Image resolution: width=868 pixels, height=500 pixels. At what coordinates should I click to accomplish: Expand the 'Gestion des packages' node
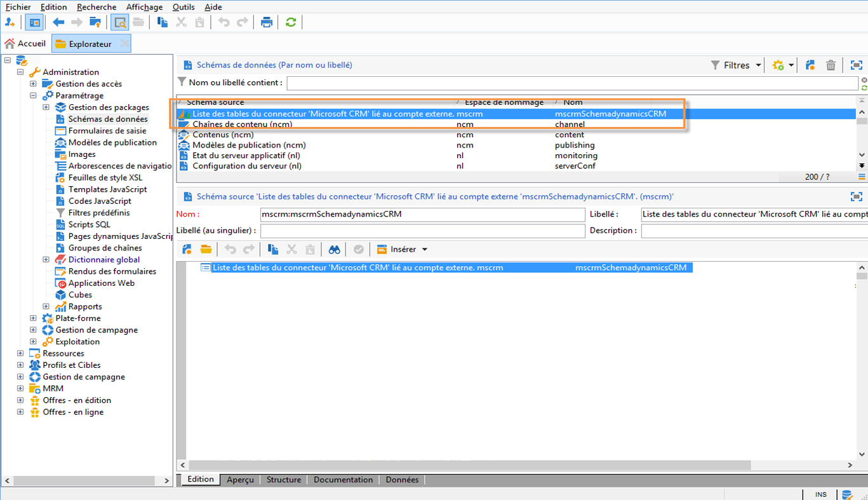pos(46,107)
